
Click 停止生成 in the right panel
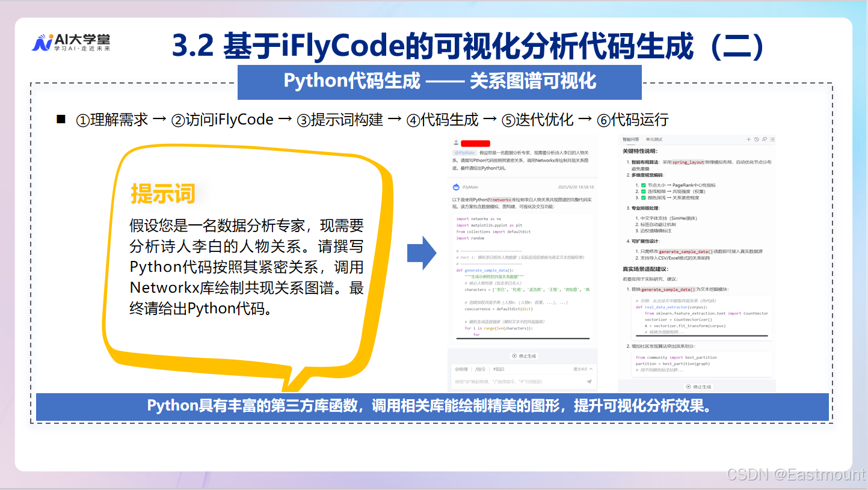698,387
